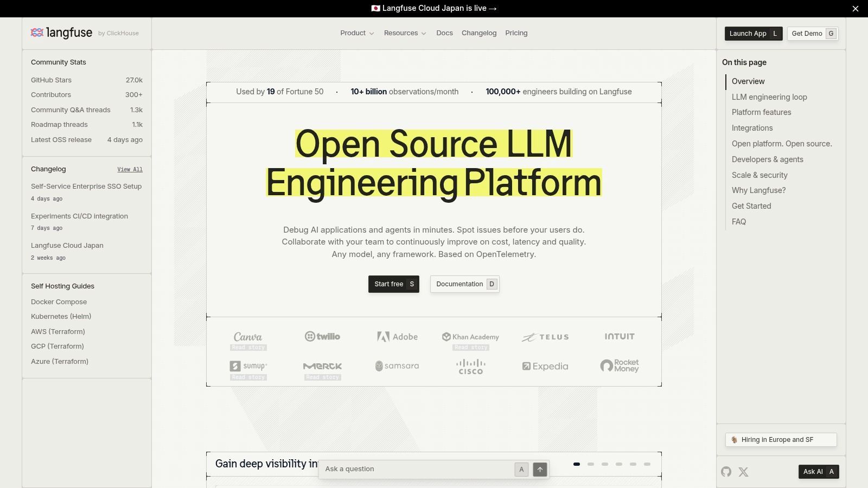The image size is (868, 488).
Task: Open the GCP (Terraform) guide
Action: click(58, 346)
